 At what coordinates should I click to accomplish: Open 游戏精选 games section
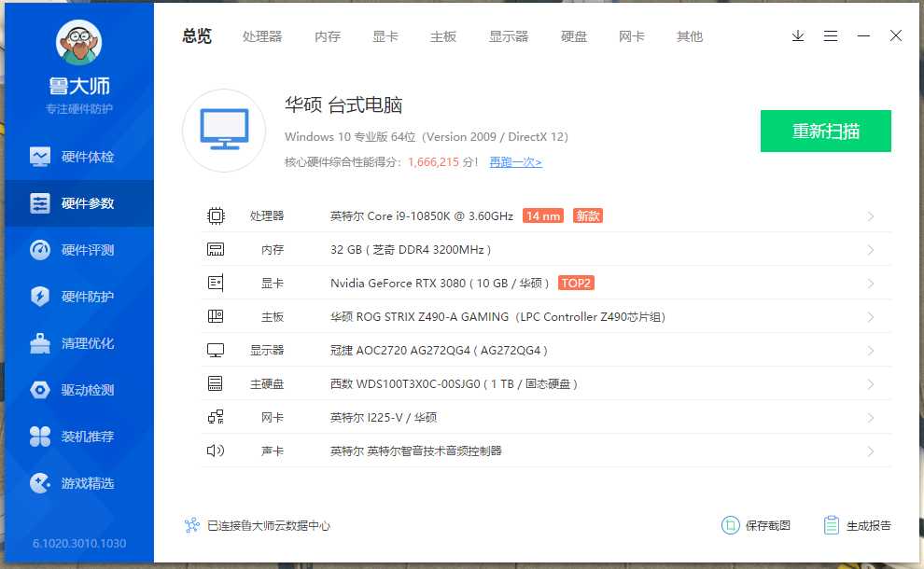pos(79,483)
